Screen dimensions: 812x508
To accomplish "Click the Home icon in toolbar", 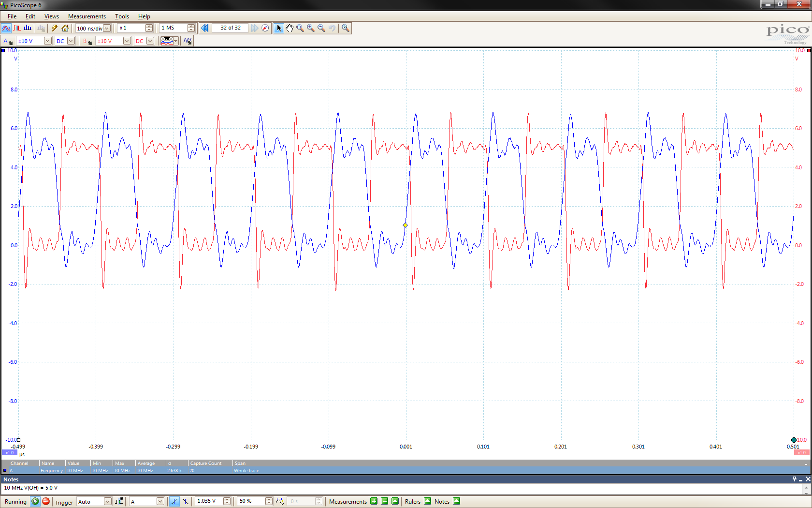I will (x=65, y=28).
